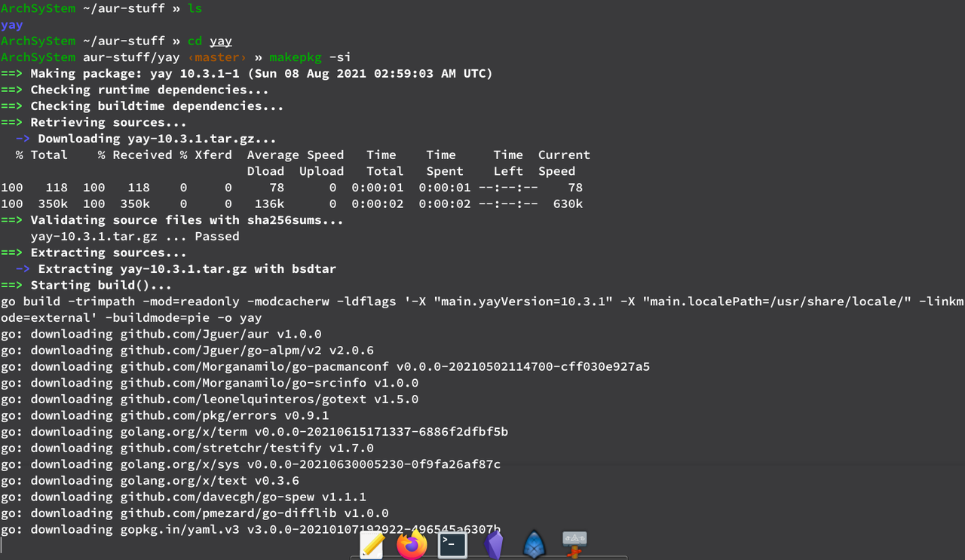
Task: Click 'pmezard/go-difflib v1.0.0' line
Action: coord(195,513)
